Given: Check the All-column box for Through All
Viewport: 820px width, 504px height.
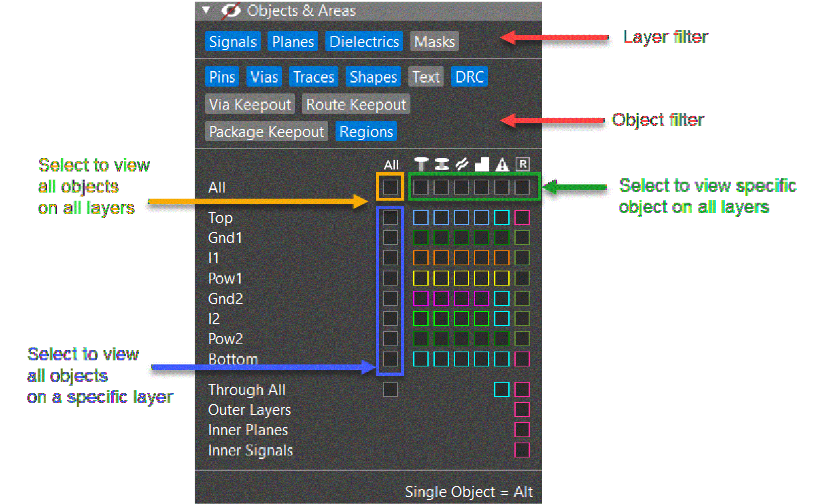Looking at the screenshot, I should tap(391, 390).
